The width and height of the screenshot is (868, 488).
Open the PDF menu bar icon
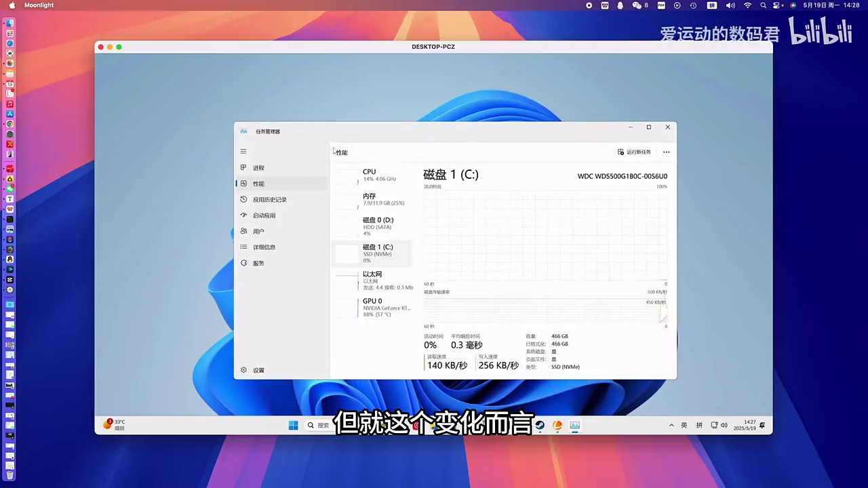click(x=662, y=5)
